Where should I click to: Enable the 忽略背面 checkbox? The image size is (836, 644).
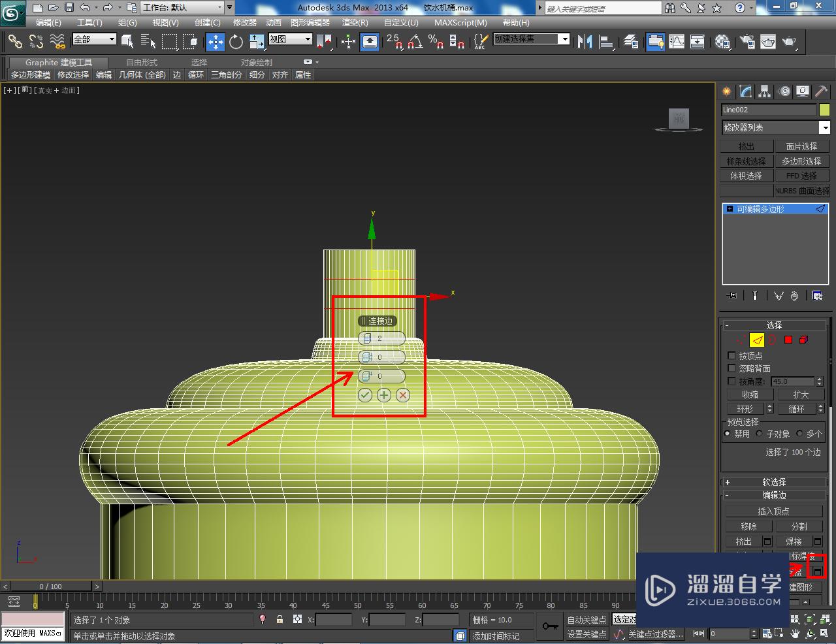coord(731,368)
